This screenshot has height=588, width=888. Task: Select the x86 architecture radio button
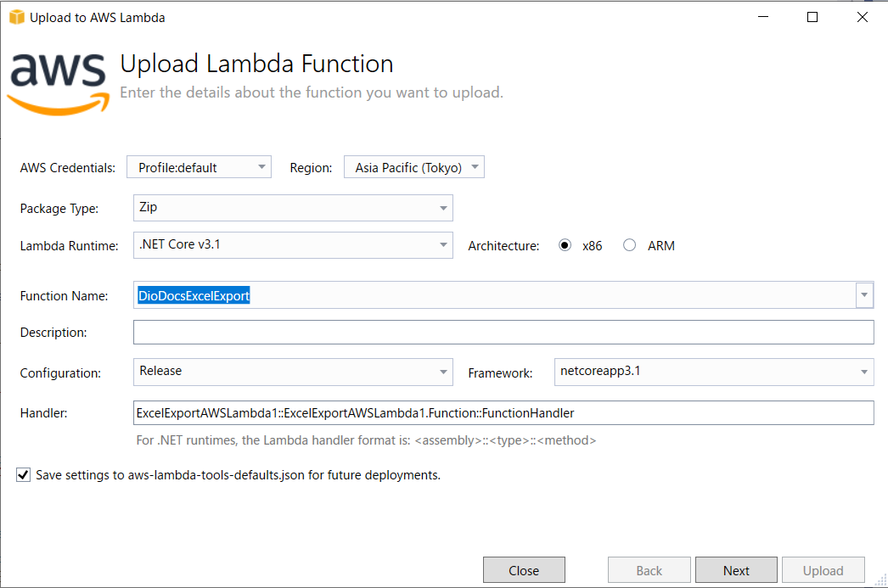click(x=565, y=245)
